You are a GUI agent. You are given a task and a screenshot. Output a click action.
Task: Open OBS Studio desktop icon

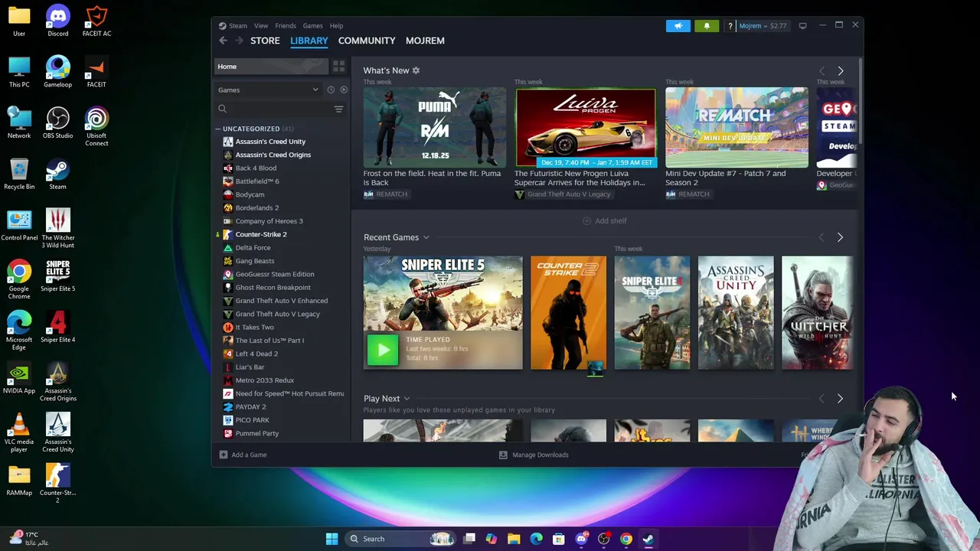click(x=57, y=122)
